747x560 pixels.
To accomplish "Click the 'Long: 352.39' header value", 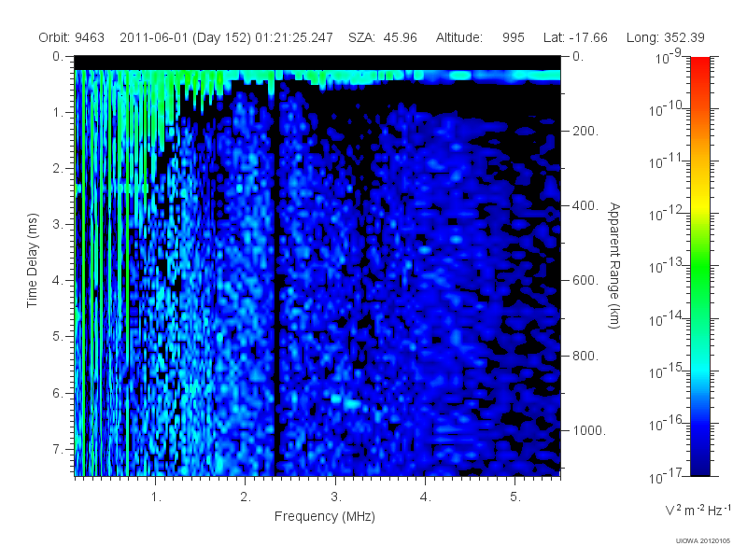I will [x=665, y=37].
